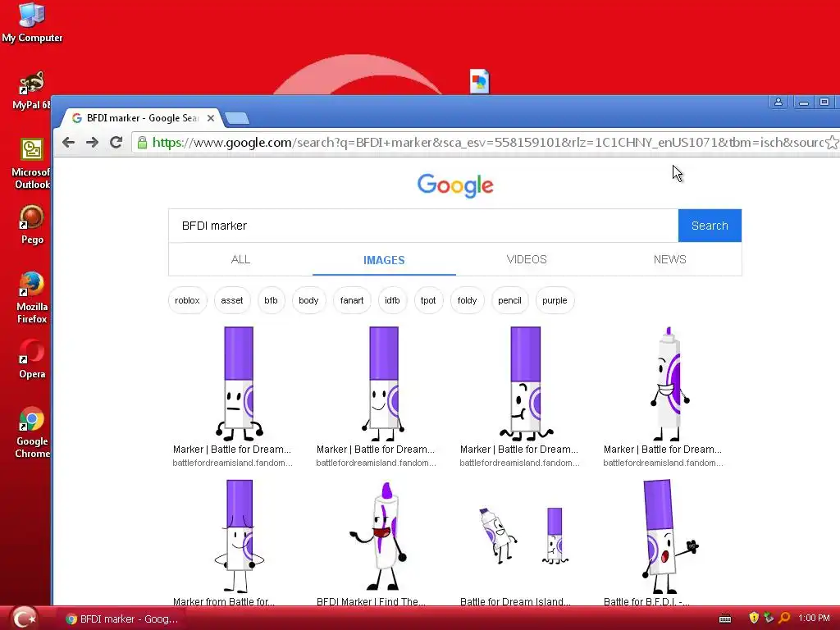Check the 1:00 PM taskbar clock
This screenshot has width=840, height=630.
tap(814, 618)
